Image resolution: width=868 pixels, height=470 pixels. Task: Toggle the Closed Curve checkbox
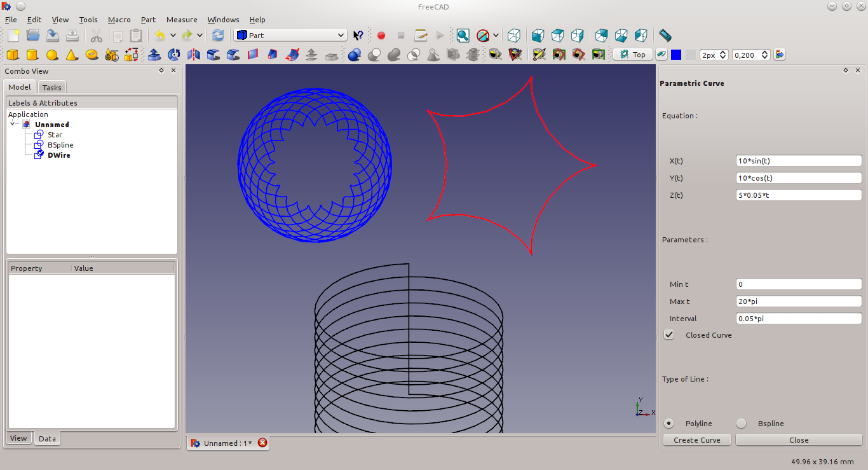coord(669,335)
